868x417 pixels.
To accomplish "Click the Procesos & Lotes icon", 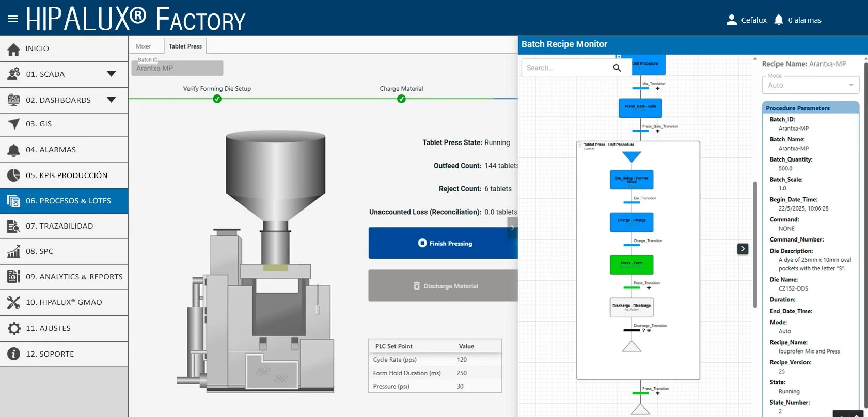I will pyautogui.click(x=14, y=201).
